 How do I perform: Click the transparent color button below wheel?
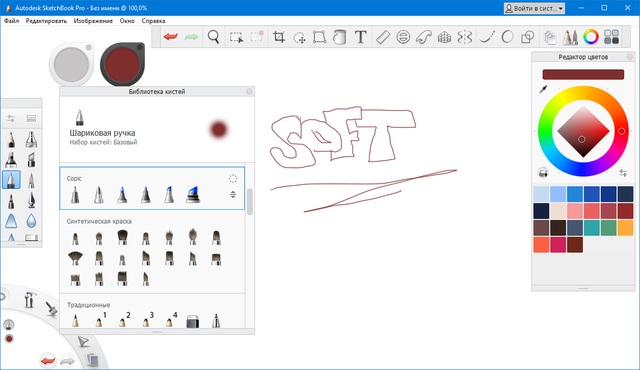click(543, 173)
